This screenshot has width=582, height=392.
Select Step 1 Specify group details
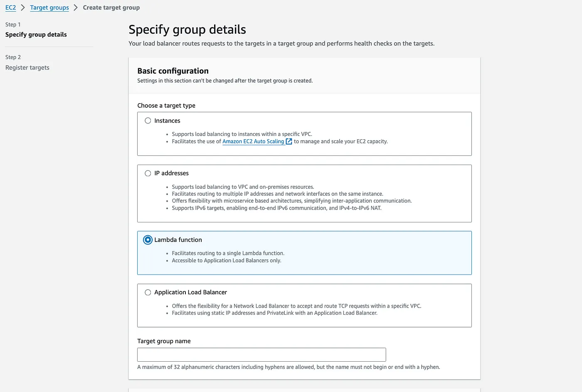[36, 35]
